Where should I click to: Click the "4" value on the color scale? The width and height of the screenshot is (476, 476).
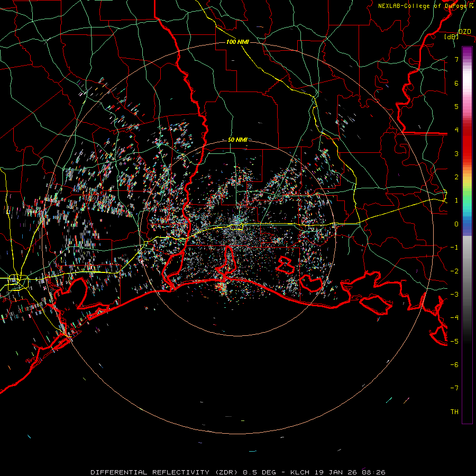point(456,130)
